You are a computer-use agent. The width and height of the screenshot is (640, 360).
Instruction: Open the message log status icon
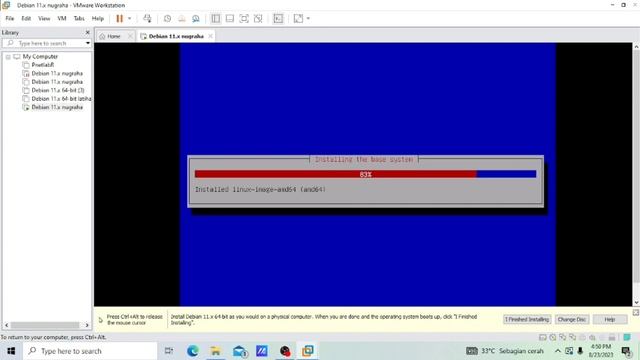(x=627, y=337)
